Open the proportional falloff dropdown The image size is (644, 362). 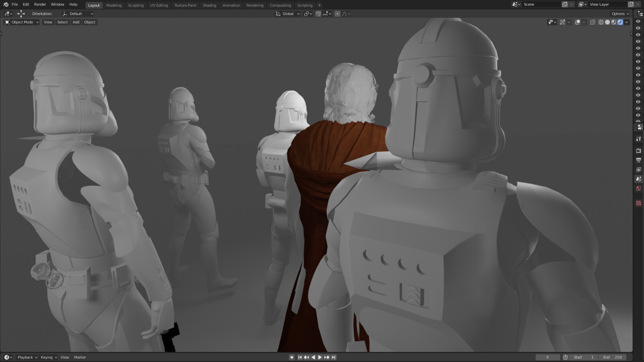(347, 14)
